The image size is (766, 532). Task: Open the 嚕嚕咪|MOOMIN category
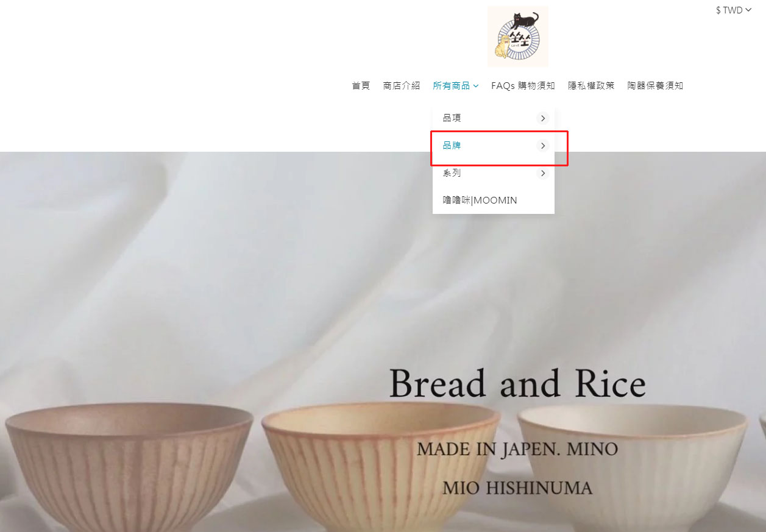pyautogui.click(x=494, y=200)
